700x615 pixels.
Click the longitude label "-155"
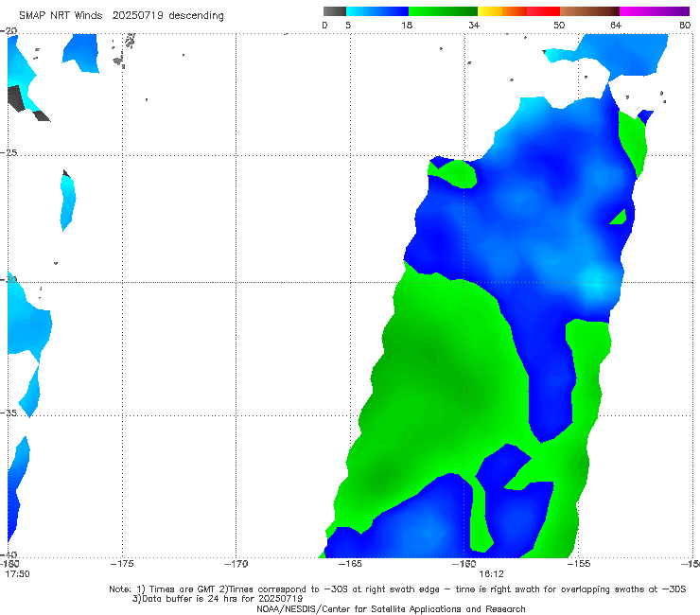tap(579, 564)
